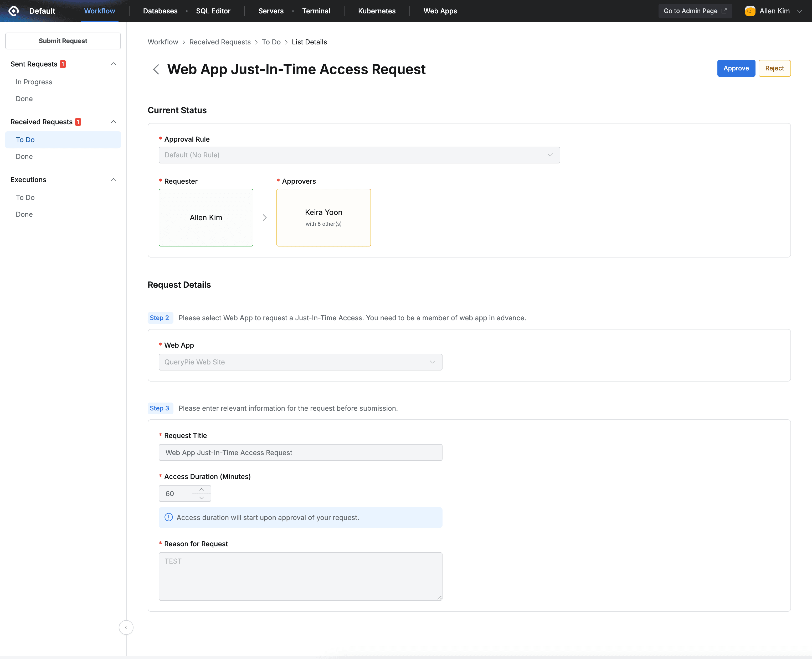
Task: Click the info icon in duration notice
Action: coord(168,517)
